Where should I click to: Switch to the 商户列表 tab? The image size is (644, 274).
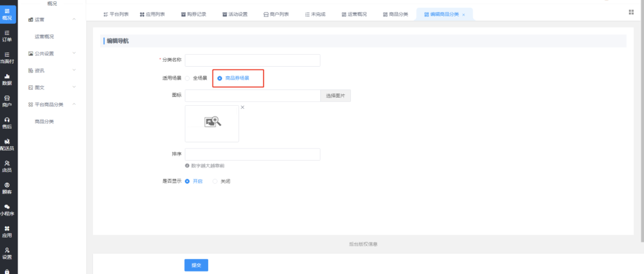click(x=275, y=14)
